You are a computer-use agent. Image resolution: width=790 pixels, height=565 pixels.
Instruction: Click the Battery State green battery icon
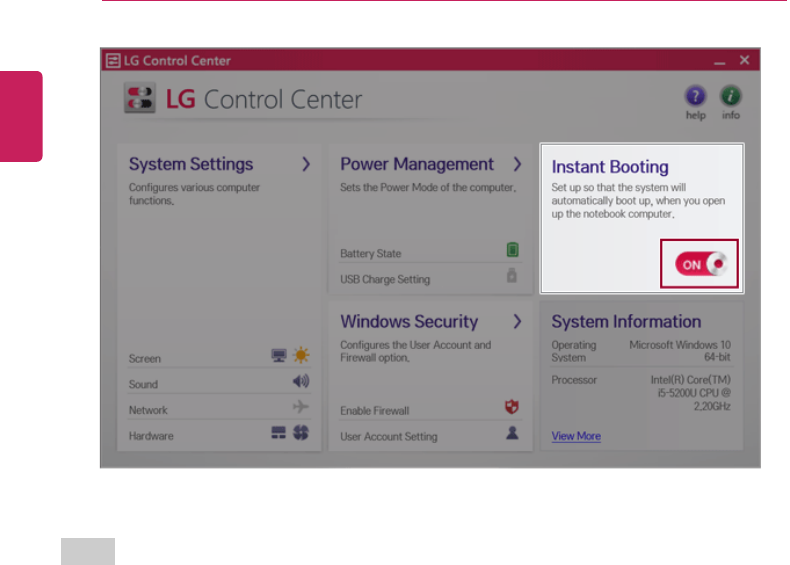tap(512, 249)
